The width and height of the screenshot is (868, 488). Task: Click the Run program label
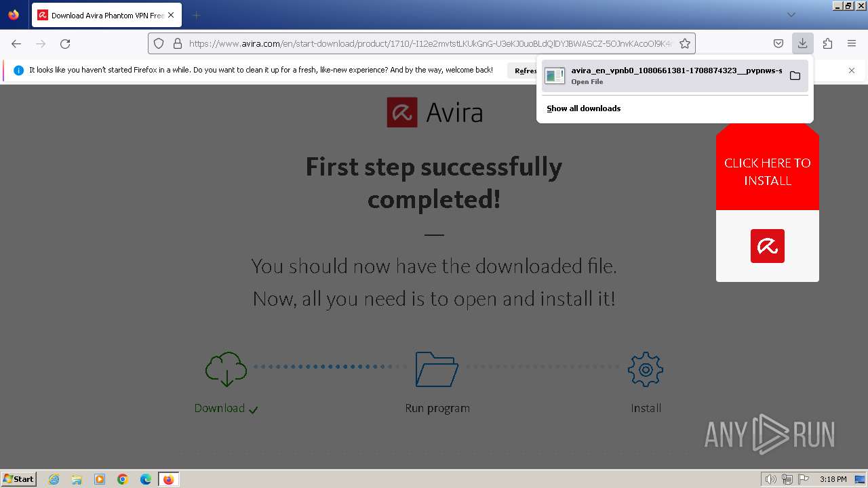click(x=437, y=408)
